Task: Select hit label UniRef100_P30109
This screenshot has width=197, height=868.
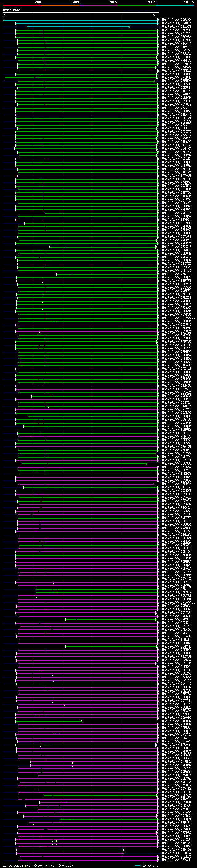Action: pos(177,50)
